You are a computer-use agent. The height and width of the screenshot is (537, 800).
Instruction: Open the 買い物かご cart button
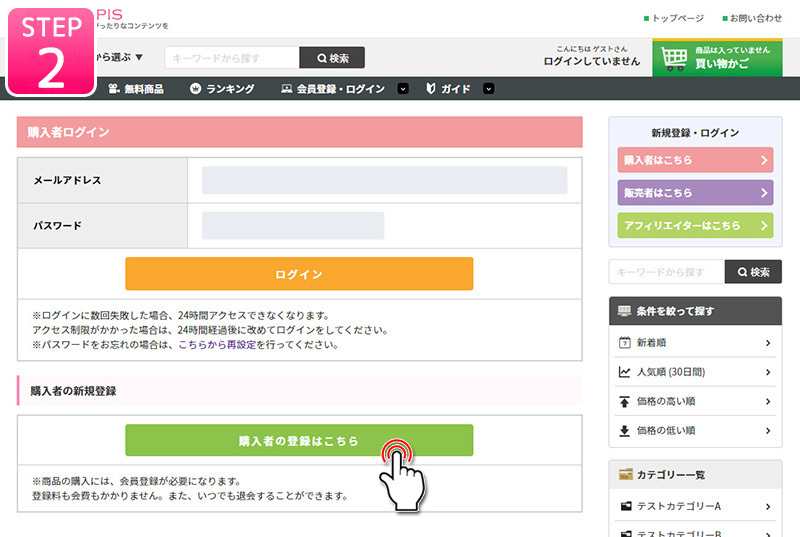[717, 58]
